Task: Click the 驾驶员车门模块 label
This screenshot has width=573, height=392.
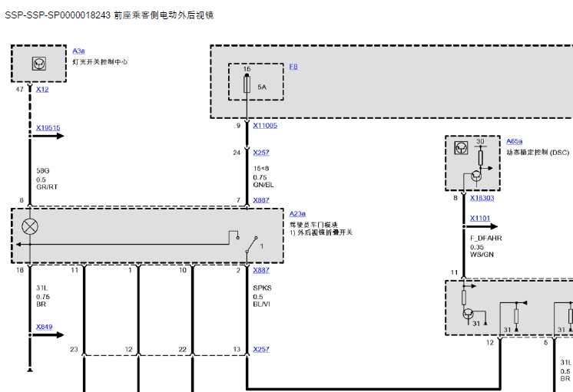Action: (x=313, y=225)
